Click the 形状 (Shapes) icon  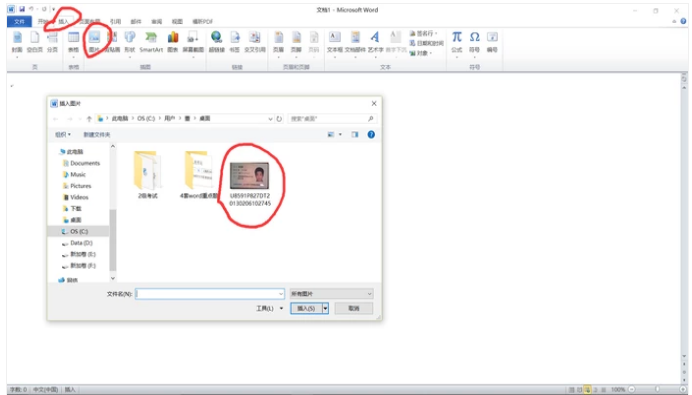(130, 42)
